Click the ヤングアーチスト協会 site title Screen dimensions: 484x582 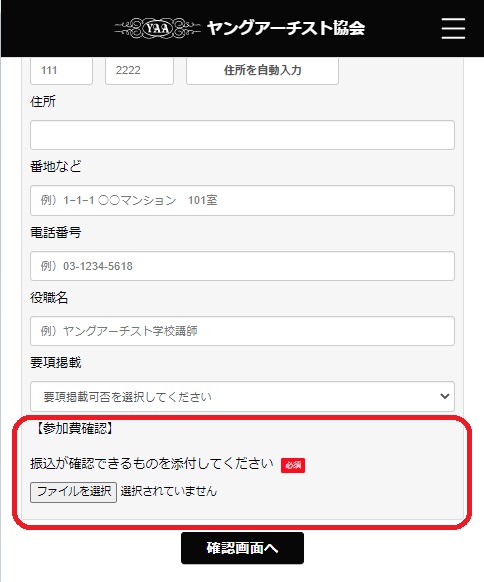coord(286,28)
